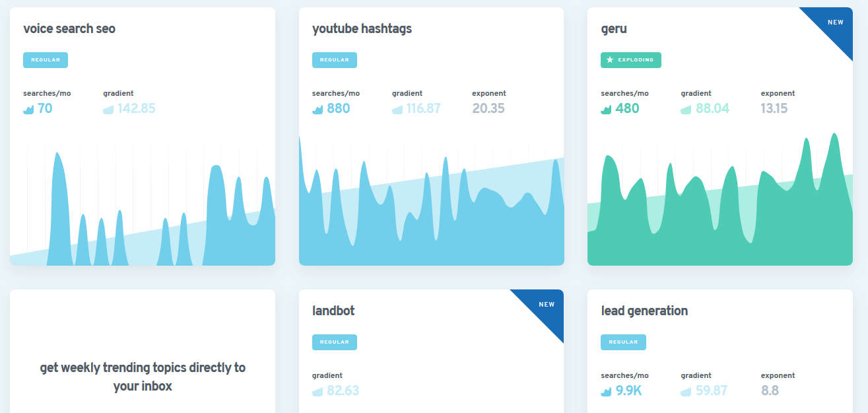Image resolution: width=868 pixels, height=413 pixels.
Task: Click the exponent value 13.15
Action: click(774, 109)
